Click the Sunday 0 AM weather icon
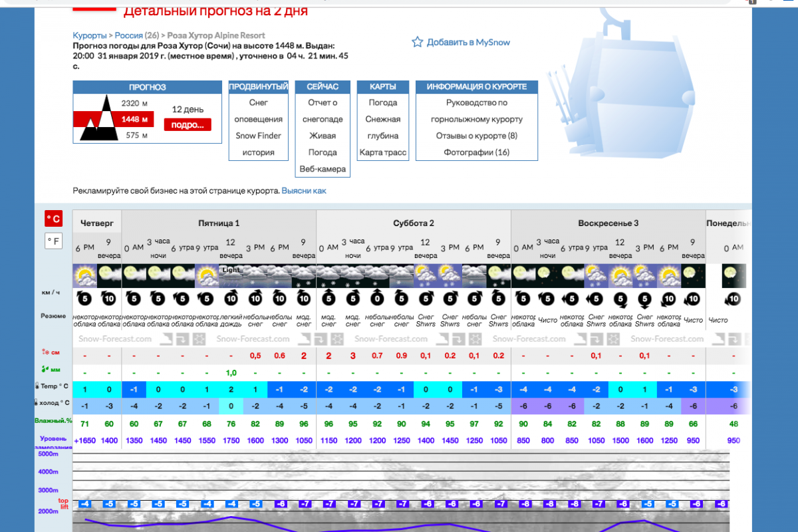798x532 pixels. point(523,275)
